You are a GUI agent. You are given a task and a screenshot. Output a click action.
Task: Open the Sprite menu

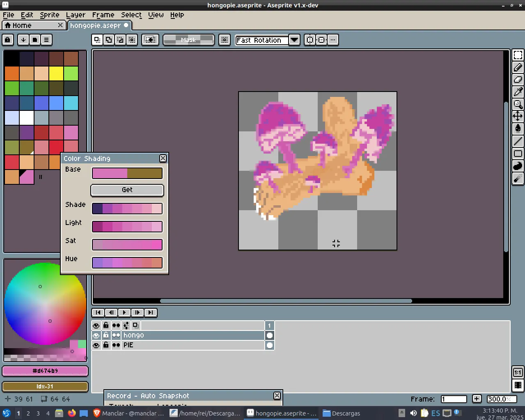[49, 15]
